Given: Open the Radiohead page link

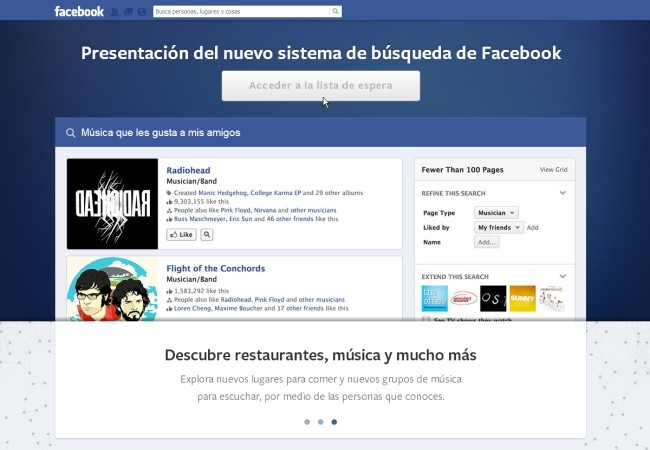Looking at the screenshot, I should click(188, 170).
